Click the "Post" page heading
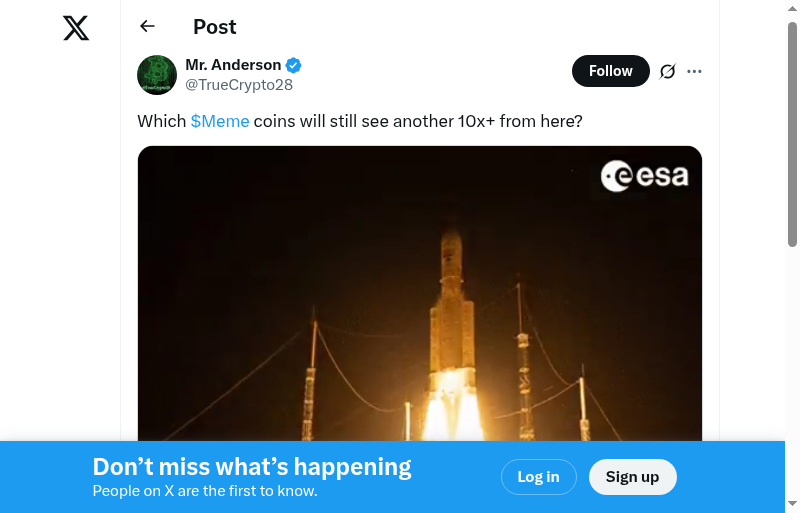Image resolution: width=800 pixels, height=513 pixels. [215, 27]
